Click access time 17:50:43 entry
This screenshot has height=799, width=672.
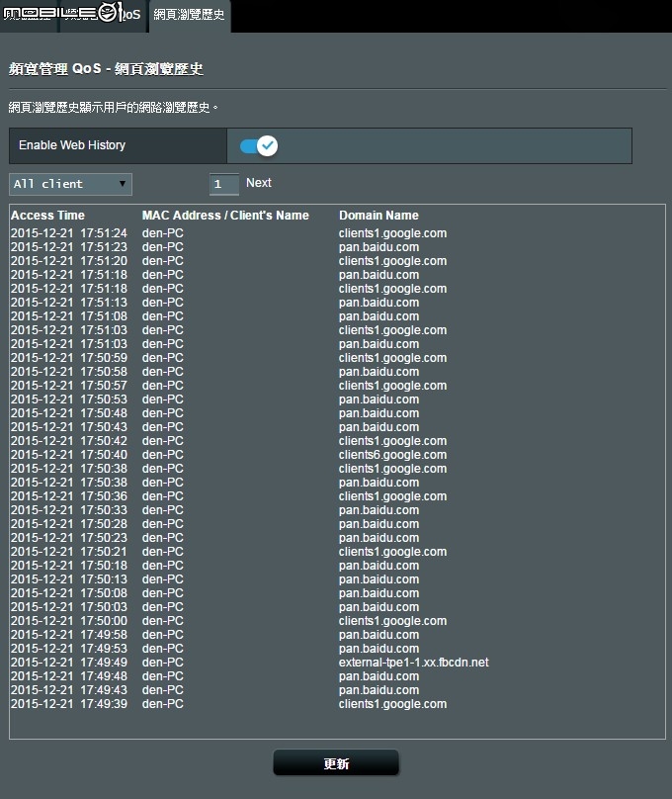point(69,427)
